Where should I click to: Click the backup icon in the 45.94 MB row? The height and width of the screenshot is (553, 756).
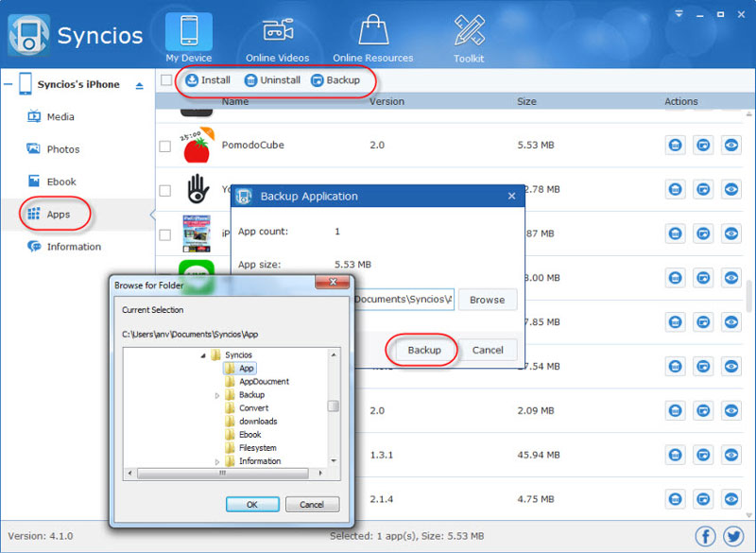pos(703,455)
